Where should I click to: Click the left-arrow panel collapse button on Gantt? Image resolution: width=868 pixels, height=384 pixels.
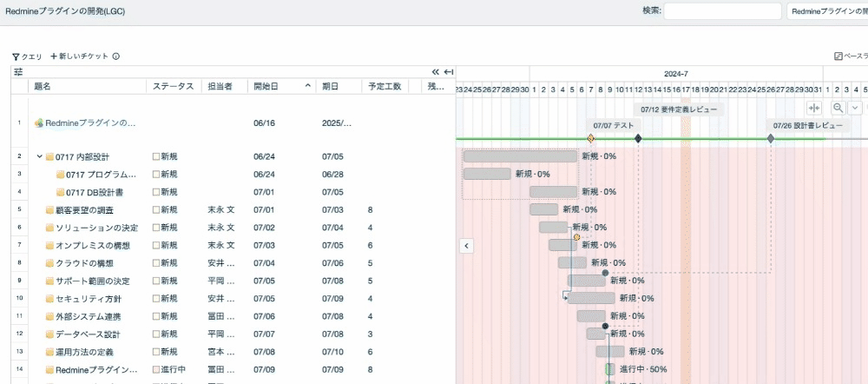(x=467, y=246)
